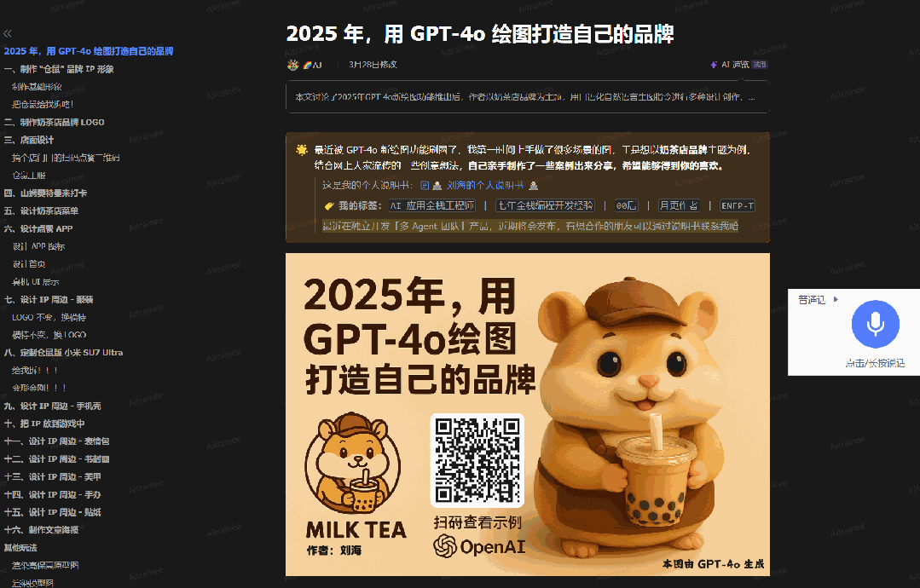The width and height of the screenshot is (920, 588).
Task: Open outline section 十一、设计 IP 周边 - 表情包
Action: coord(57,441)
